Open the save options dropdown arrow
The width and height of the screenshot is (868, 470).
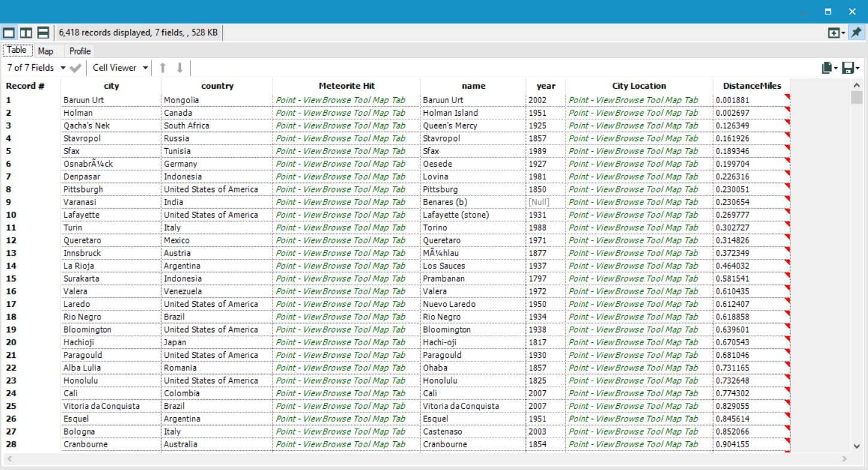pyautogui.click(x=858, y=68)
